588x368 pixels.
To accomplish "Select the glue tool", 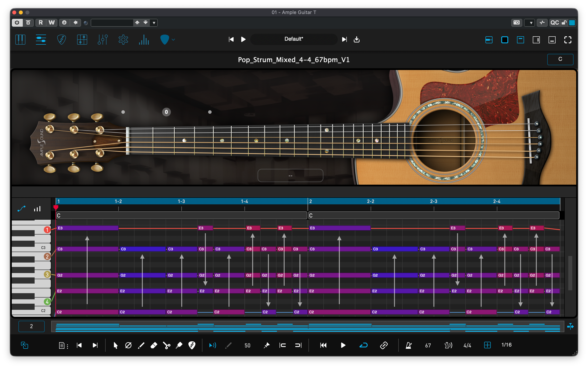I will [x=179, y=345].
